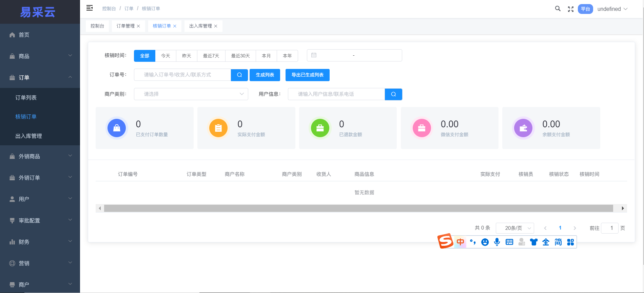Click the Sogou punctuation toggle icon

pos(473,242)
